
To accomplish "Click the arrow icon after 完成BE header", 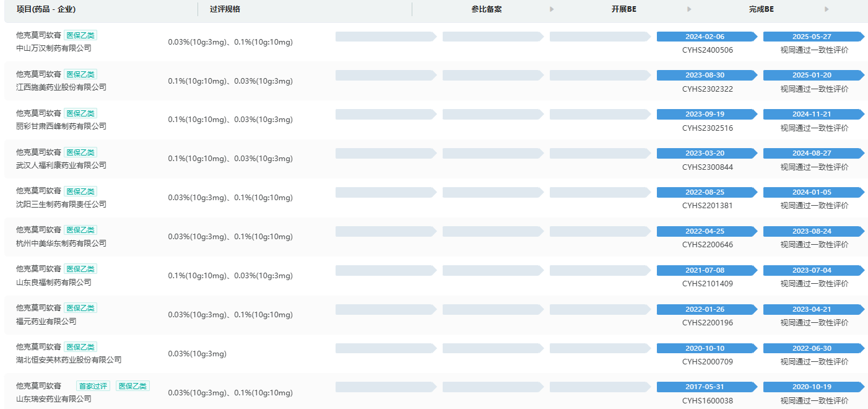I will click(x=827, y=9).
